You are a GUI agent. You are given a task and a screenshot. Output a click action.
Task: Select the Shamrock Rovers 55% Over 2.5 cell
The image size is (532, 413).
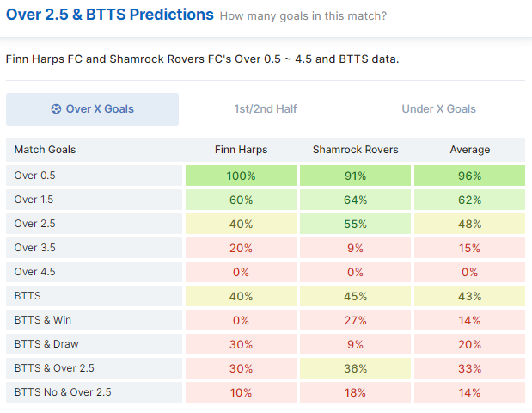click(x=355, y=224)
